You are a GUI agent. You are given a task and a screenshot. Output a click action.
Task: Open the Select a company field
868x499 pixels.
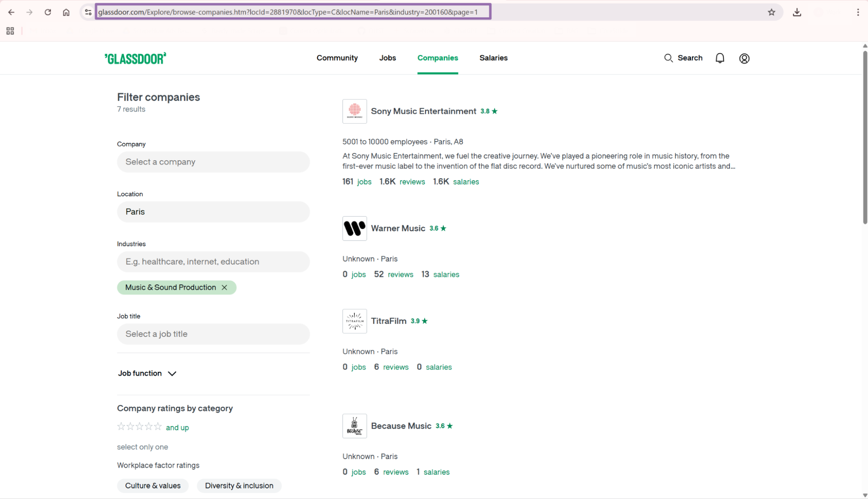[213, 162]
